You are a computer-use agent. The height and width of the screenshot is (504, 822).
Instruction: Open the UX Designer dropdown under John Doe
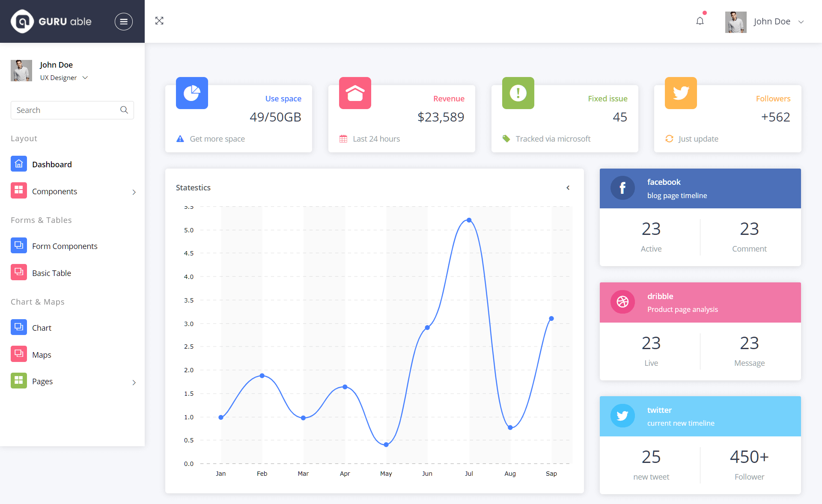[85, 77]
